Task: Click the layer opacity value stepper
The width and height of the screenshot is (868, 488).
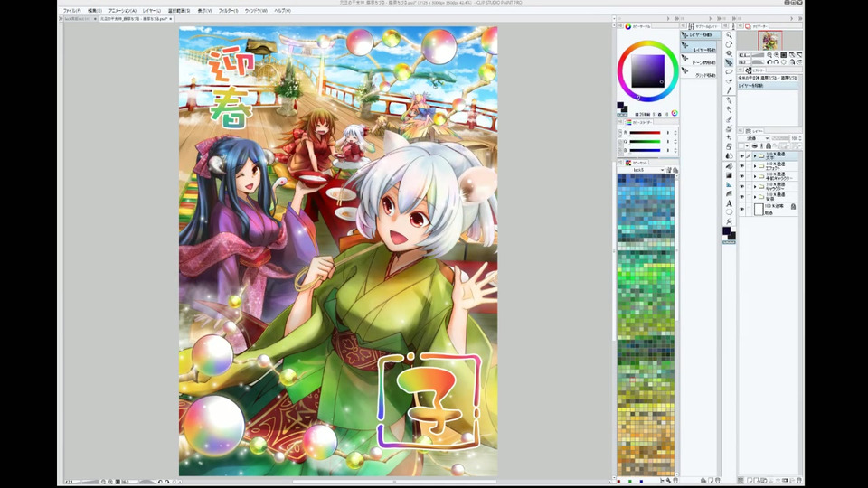Action: click(x=802, y=138)
